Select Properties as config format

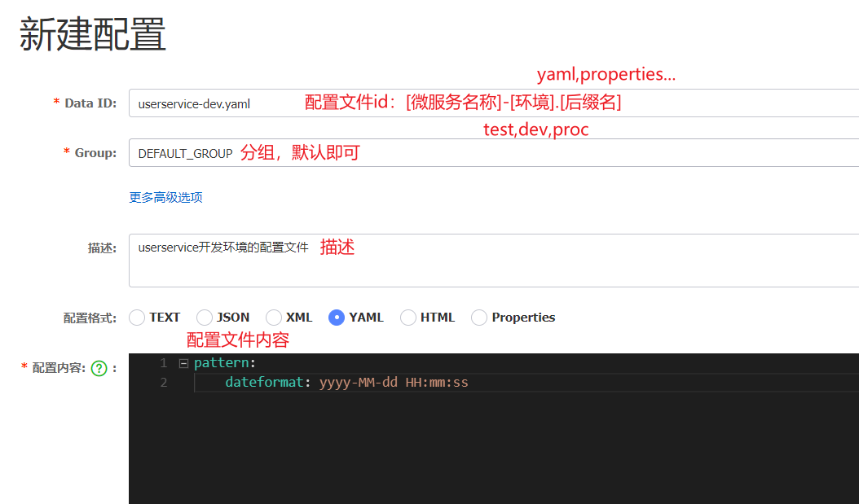tap(479, 318)
